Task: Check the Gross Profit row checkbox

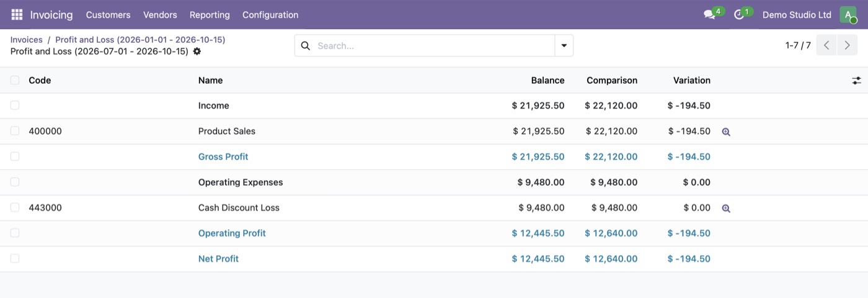Action: [x=15, y=156]
